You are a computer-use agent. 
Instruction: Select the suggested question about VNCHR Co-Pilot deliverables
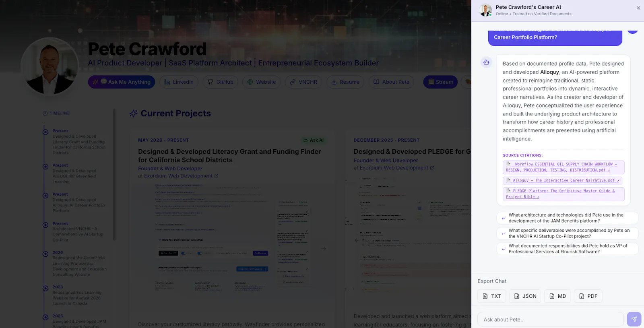tap(568, 233)
